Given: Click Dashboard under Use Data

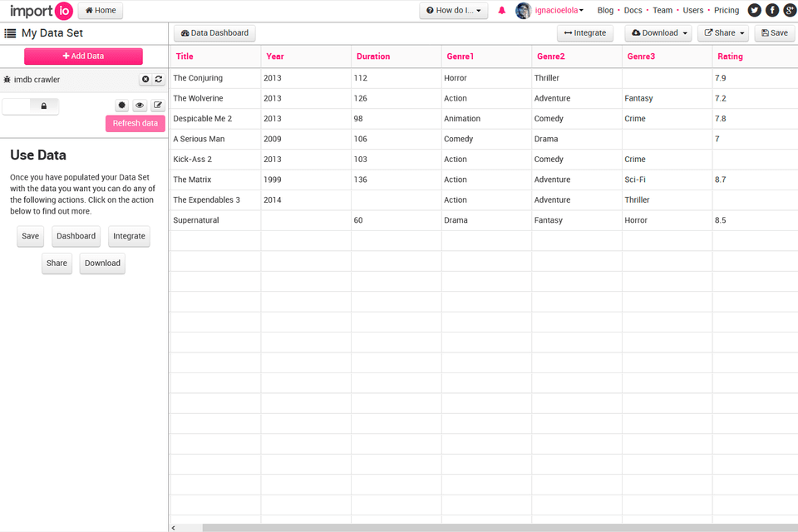Looking at the screenshot, I should tap(76, 236).
